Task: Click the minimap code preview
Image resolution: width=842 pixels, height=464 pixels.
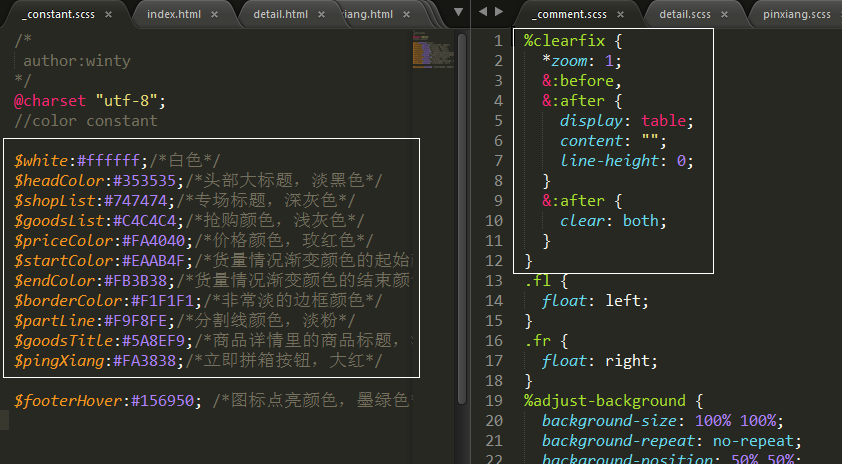Action: tap(433, 51)
